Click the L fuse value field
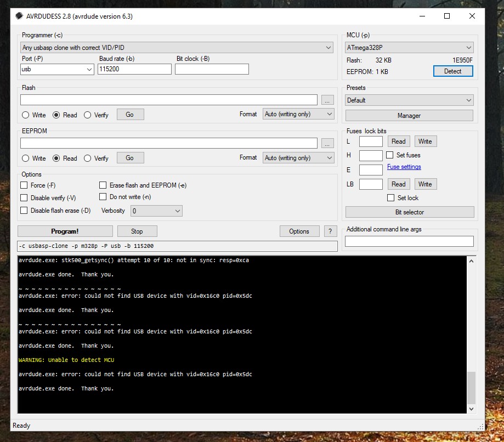Viewport: 504px width, 442px height. (x=371, y=141)
